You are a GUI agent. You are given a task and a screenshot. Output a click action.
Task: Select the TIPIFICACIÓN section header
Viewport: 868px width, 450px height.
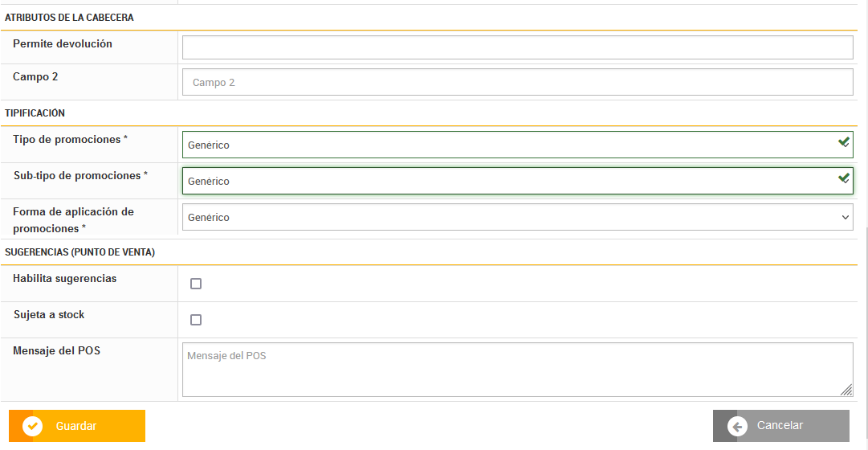point(35,113)
